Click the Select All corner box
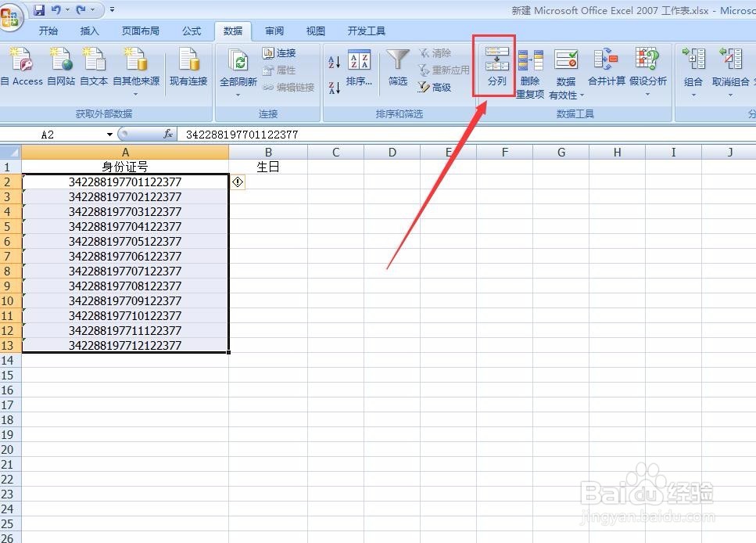This screenshot has width=756, height=543. coord(11,153)
